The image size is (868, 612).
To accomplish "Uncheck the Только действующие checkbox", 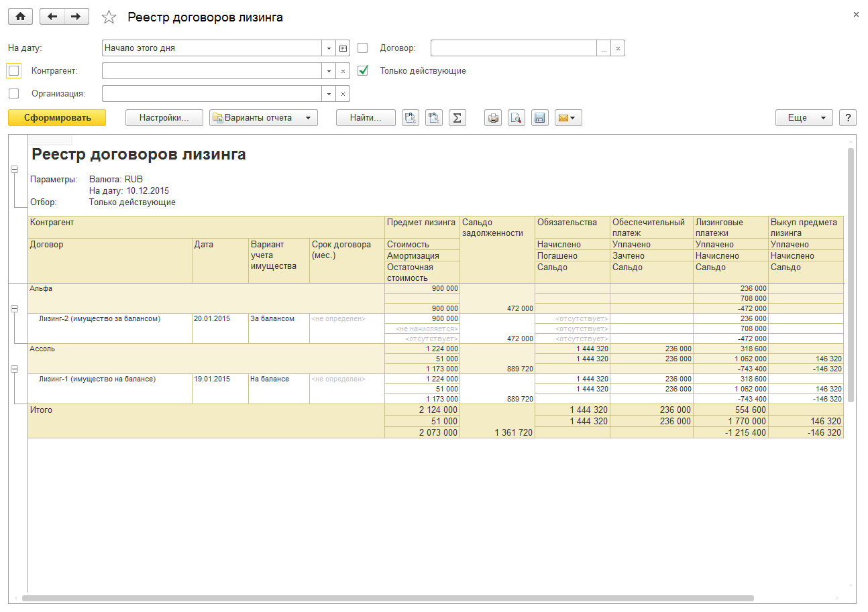I will pyautogui.click(x=363, y=70).
